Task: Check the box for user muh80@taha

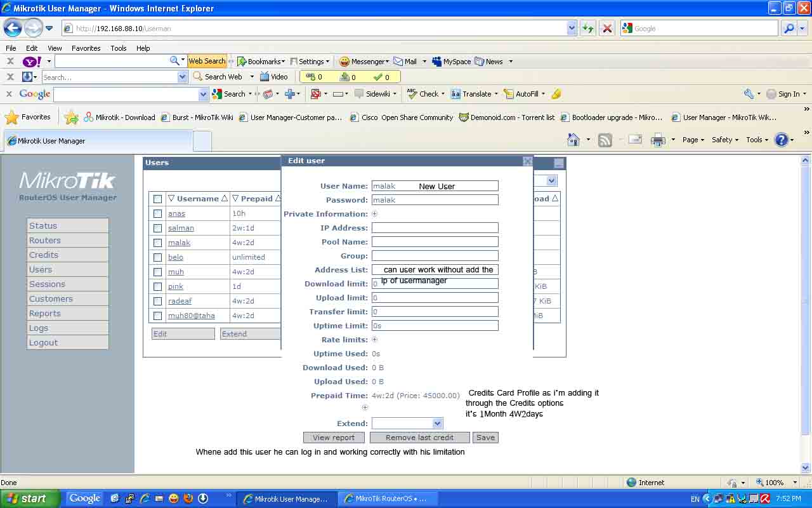Action: pos(157,316)
